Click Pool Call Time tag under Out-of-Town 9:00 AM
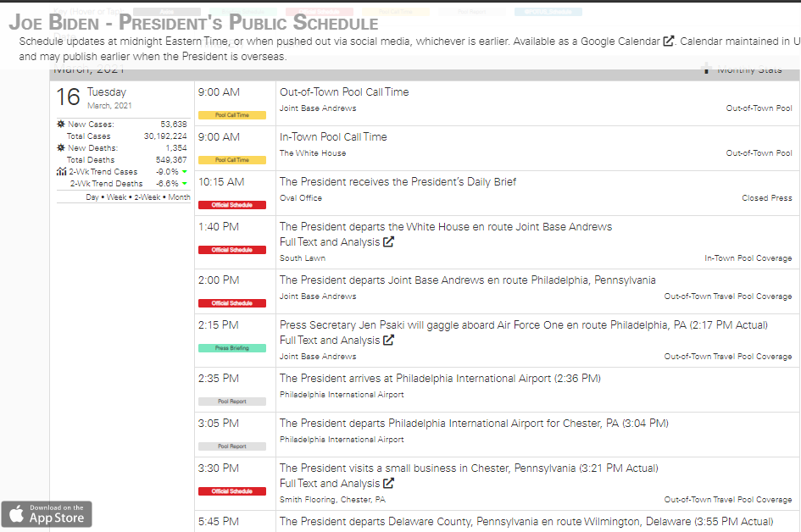Viewport: 801px width, 532px height. point(232,115)
